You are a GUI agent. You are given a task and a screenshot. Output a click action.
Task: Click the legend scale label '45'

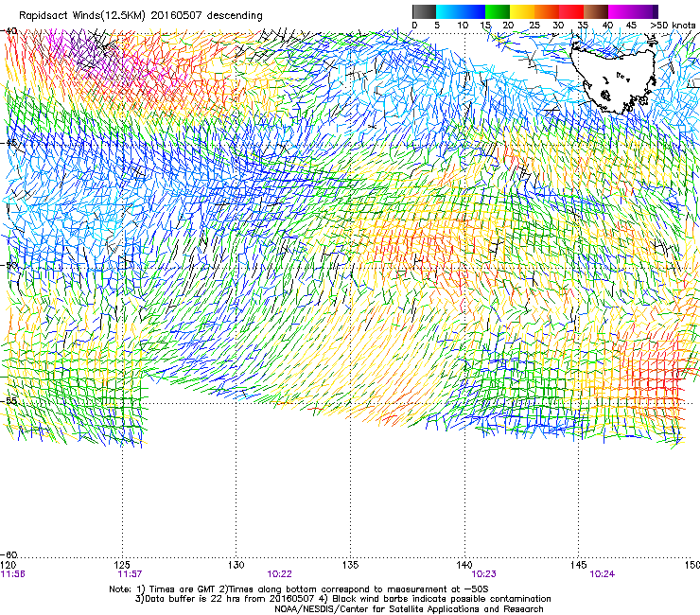click(631, 26)
